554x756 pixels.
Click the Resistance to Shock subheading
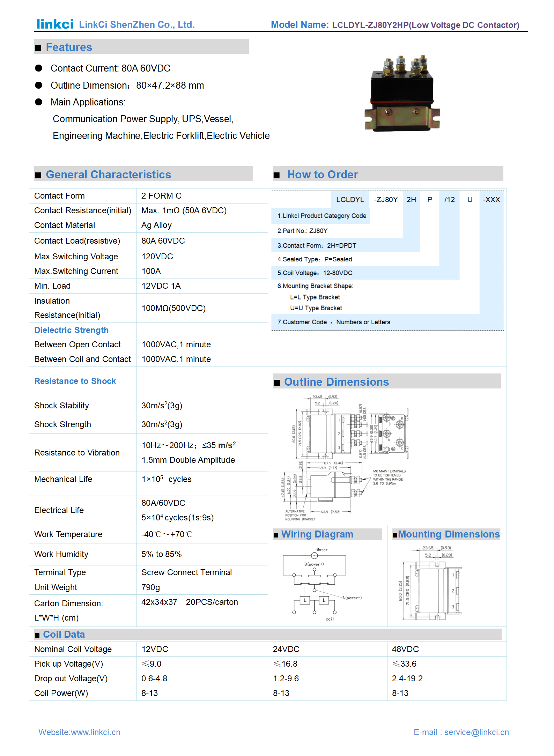point(75,381)
